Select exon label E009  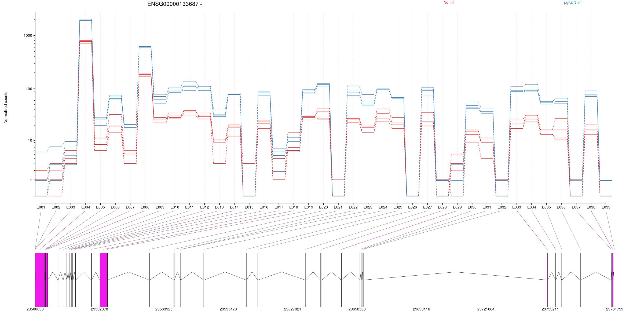[160, 207]
